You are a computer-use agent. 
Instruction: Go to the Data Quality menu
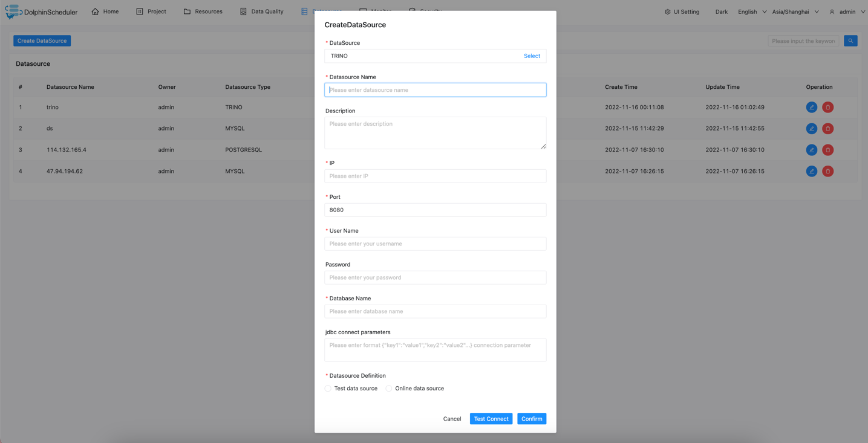261,11
